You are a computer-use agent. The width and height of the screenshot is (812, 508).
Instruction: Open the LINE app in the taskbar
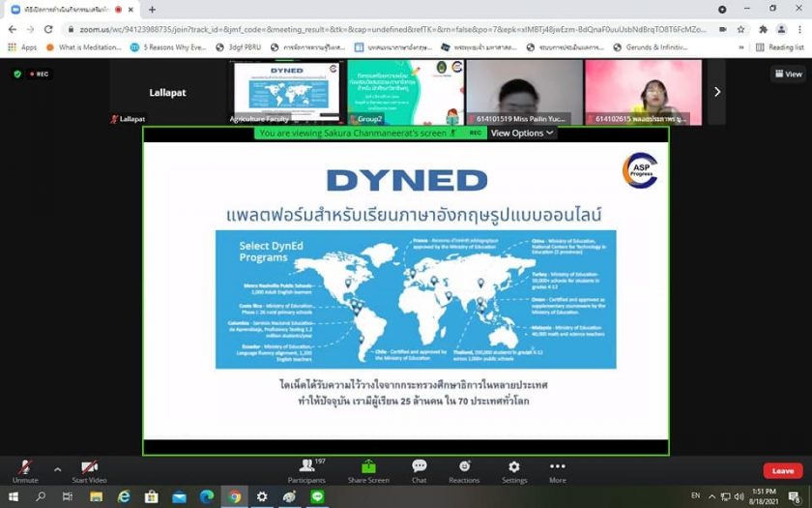pyautogui.click(x=317, y=496)
